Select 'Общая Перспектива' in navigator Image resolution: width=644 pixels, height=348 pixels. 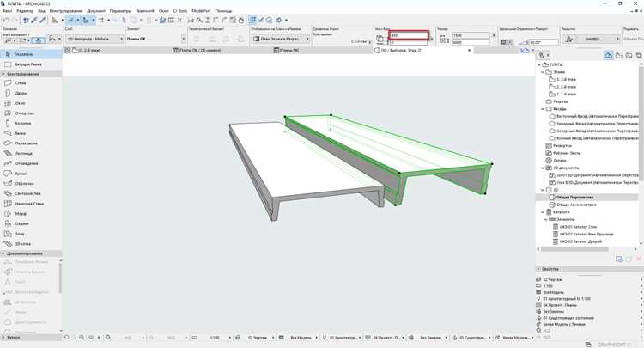pos(574,198)
